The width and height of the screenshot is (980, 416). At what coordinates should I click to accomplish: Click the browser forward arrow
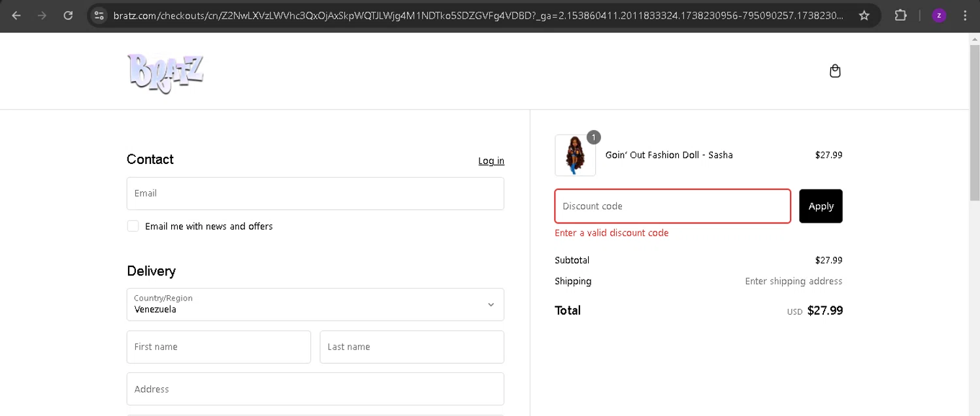click(x=42, y=15)
